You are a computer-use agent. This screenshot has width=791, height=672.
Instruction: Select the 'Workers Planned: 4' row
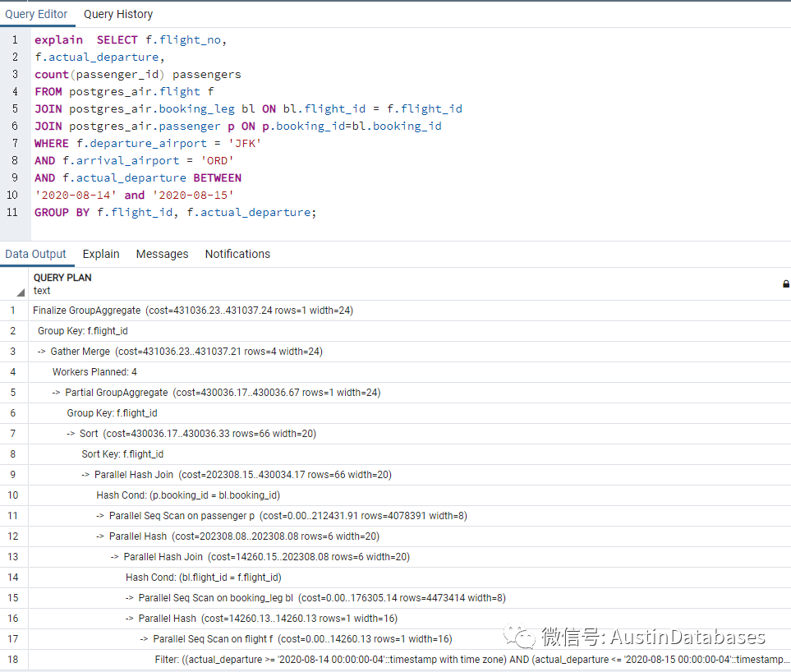410,372
